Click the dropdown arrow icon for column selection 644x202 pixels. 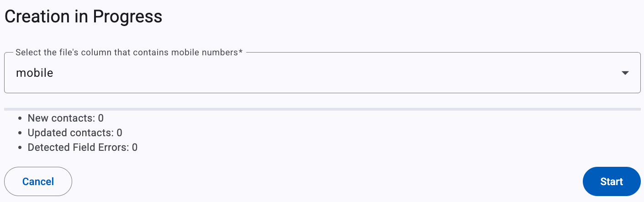click(x=625, y=73)
